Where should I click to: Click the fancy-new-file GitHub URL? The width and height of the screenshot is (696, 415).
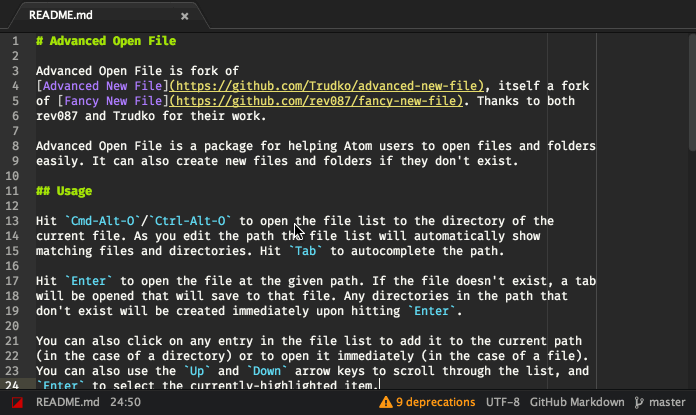(316, 101)
